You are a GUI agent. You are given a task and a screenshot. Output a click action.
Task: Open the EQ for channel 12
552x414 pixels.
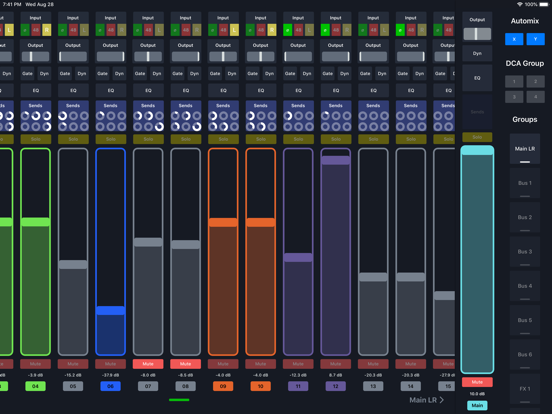pyautogui.click(x=336, y=90)
